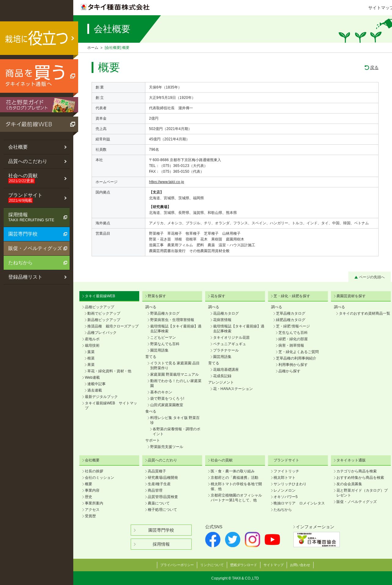The width and height of the screenshot is (392, 585).
Task: Expand ブランドサイト sidebar chevron
Action: (x=65, y=198)
